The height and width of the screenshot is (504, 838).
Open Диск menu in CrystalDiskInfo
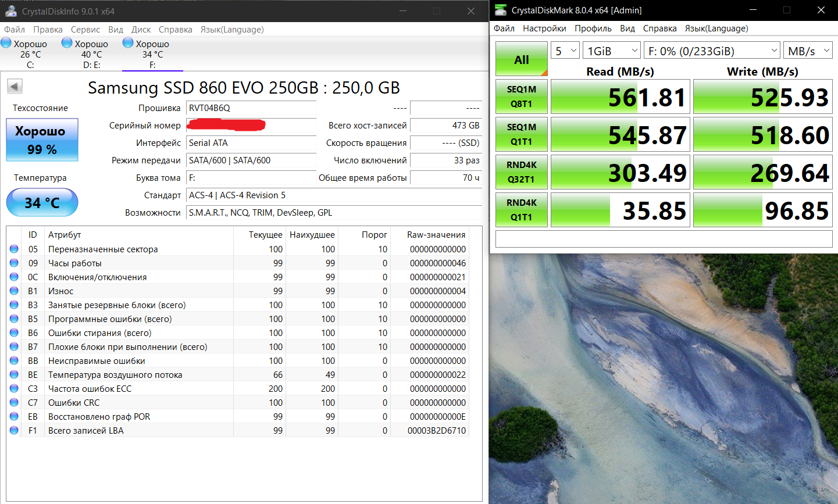(141, 30)
